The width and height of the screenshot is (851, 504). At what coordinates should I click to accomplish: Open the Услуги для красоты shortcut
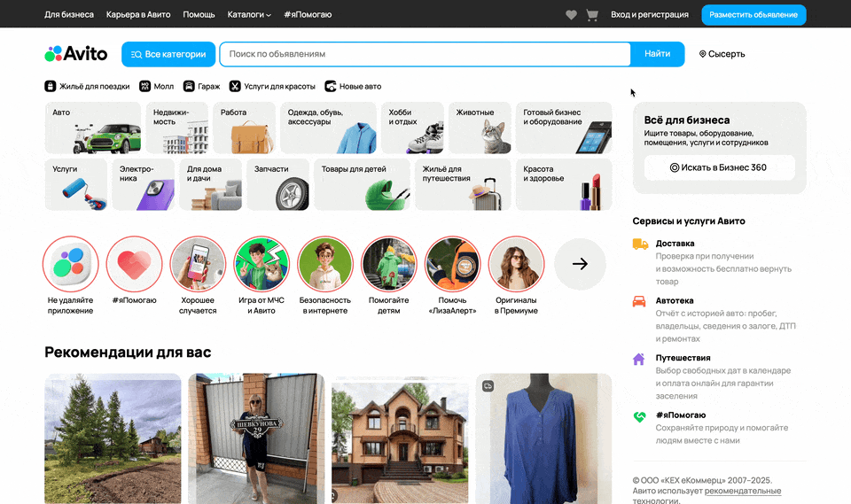(272, 86)
